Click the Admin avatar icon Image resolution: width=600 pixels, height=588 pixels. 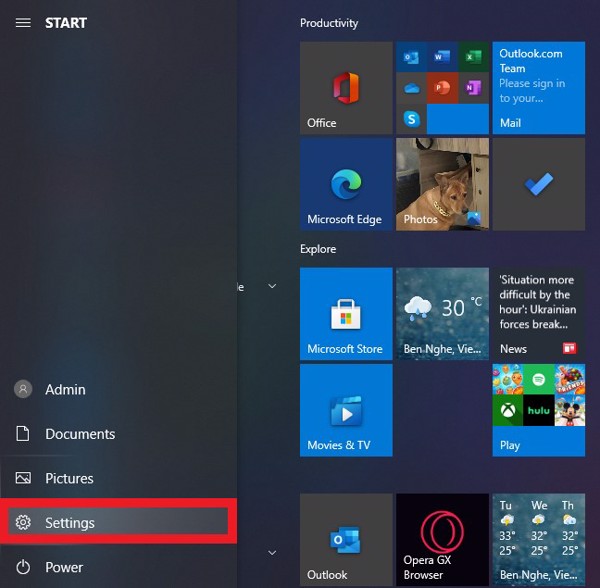click(x=23, y=389)
